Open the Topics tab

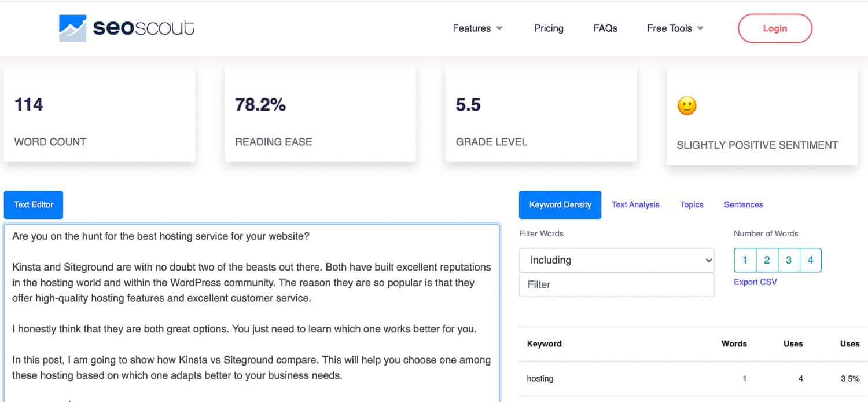[692, 204]
